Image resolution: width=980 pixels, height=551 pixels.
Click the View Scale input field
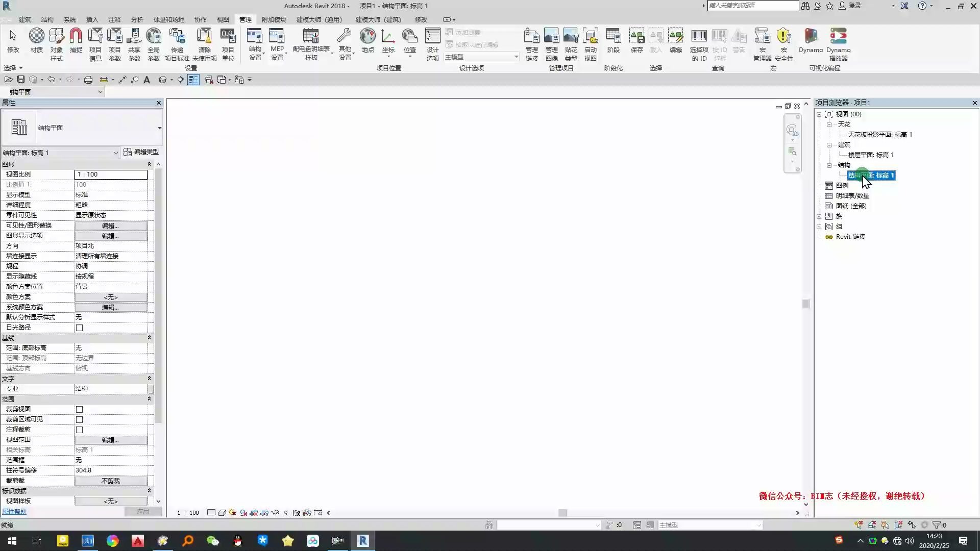[111, 174]
